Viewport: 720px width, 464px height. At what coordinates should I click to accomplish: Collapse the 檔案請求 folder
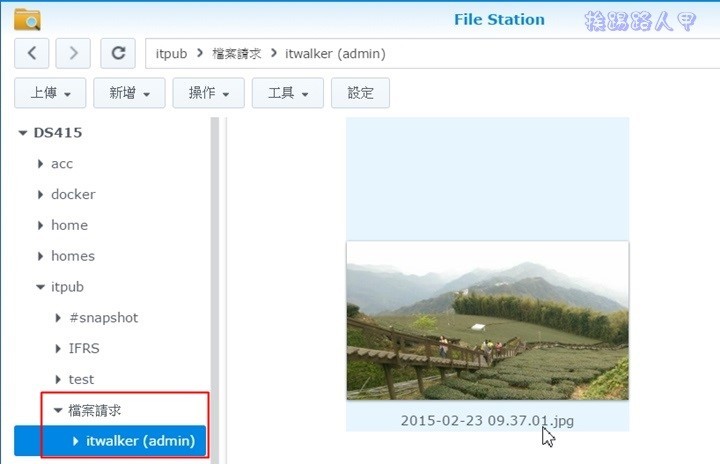[58, 410]
